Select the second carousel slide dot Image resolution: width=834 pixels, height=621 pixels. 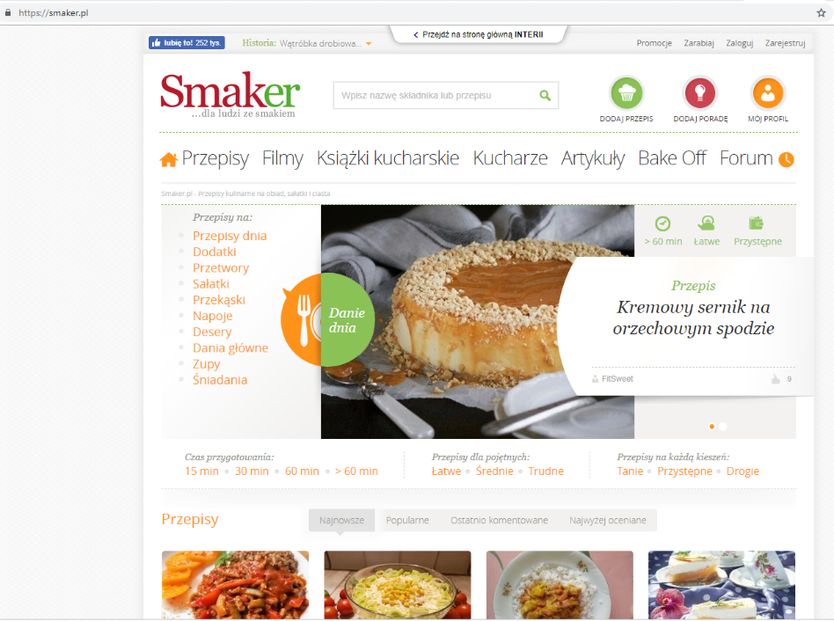[722, 426]
